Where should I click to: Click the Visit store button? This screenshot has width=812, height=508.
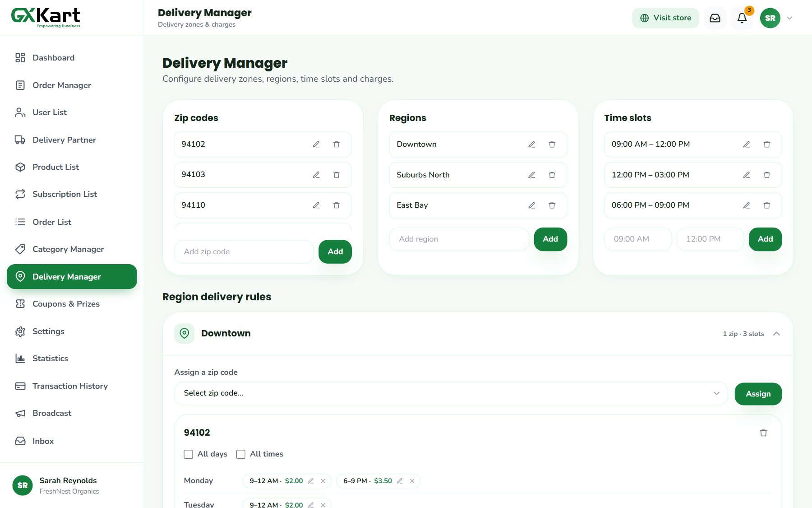[x=665, y=18]
